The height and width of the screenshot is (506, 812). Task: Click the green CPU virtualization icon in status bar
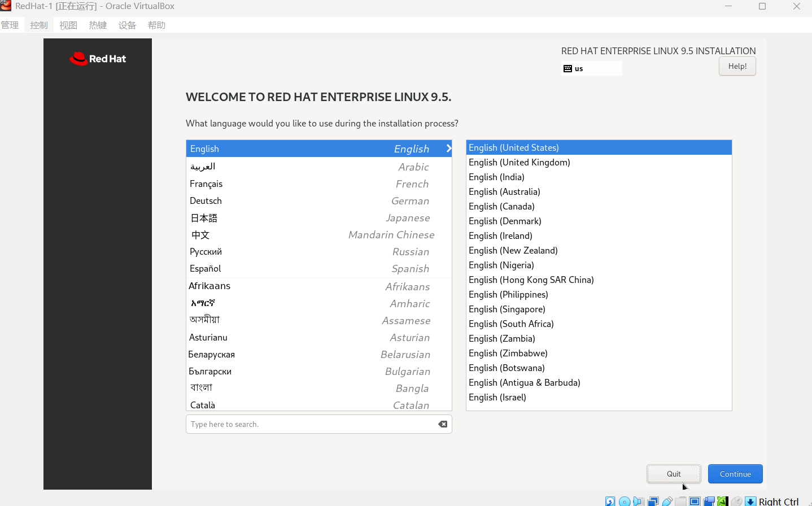point(722,501)
